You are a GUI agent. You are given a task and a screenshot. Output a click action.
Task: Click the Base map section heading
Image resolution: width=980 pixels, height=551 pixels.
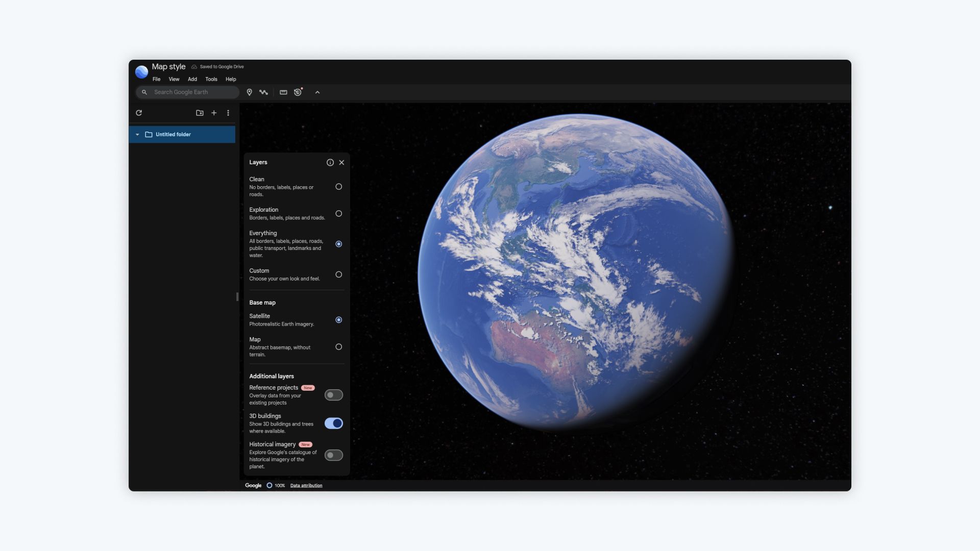click(x=262, y=303)
